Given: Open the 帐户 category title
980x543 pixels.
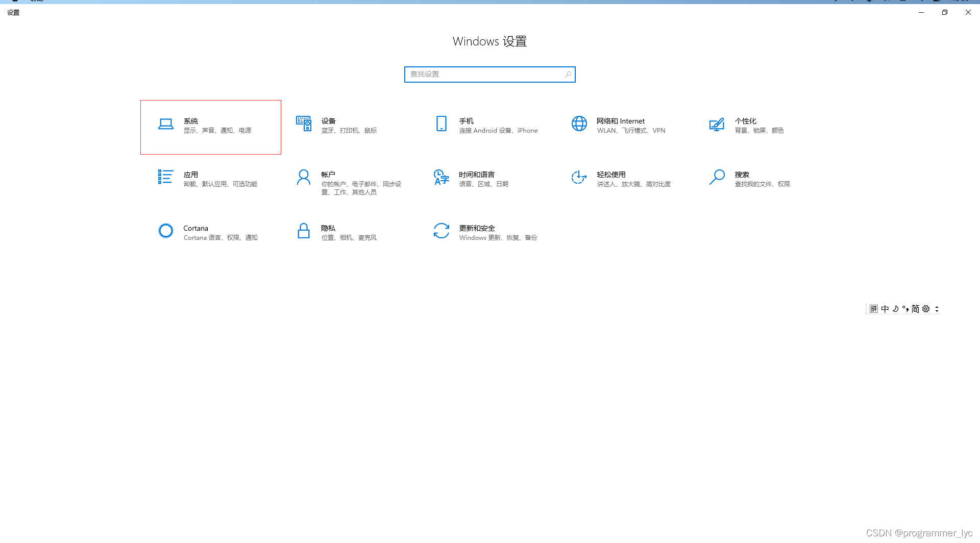Looking at the screenshot, I should (328, 175).
